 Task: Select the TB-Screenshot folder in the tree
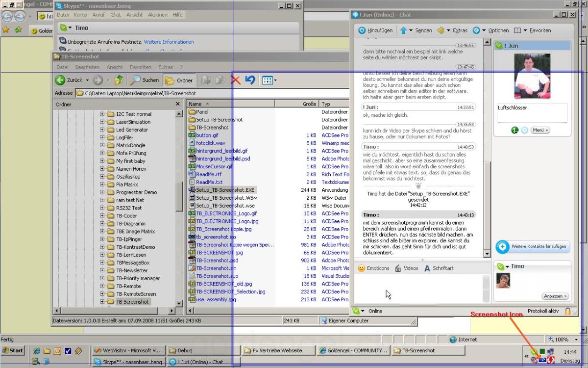pos(132,302)
